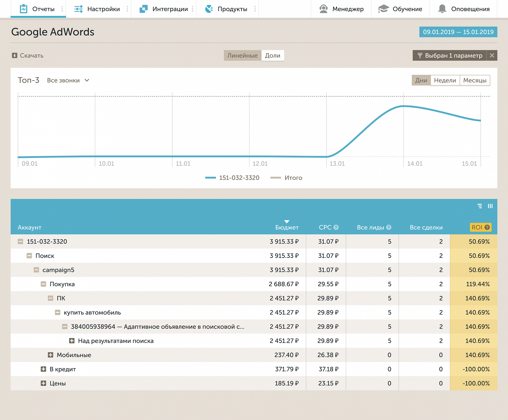Viewport: 508px width, 420px height.
Task: Switch the chart to Доли mode
Action: tap(273, 56)
